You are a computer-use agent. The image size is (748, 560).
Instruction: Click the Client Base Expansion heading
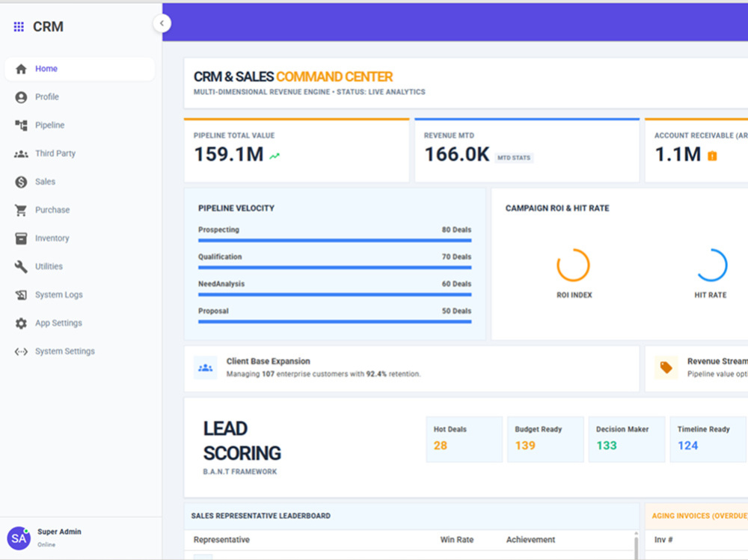(x=268, y=361)
